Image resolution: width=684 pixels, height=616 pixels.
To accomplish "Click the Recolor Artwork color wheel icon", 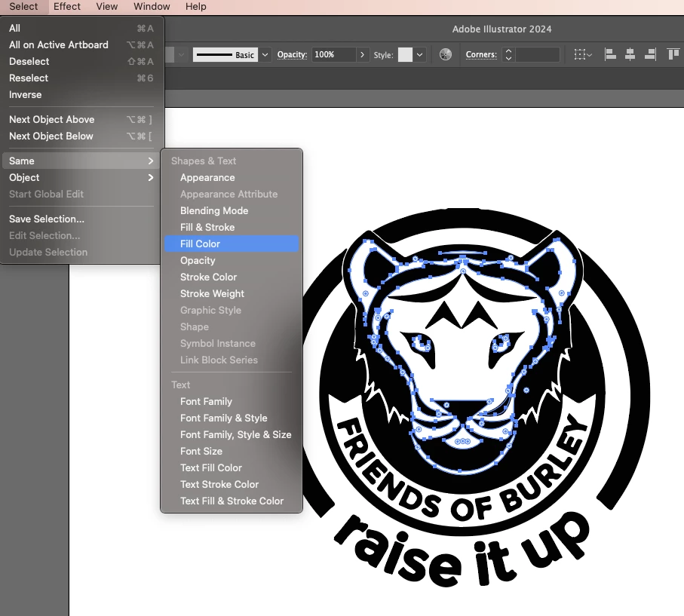I will click(446, 54).
